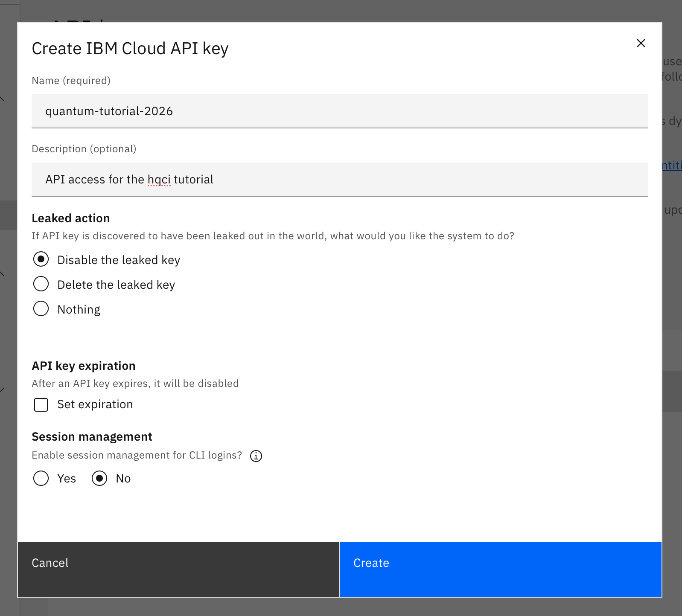The height and width of the screenshot is (616, 682).
Task: Cancel the API key creation
Action: [178, 570]
